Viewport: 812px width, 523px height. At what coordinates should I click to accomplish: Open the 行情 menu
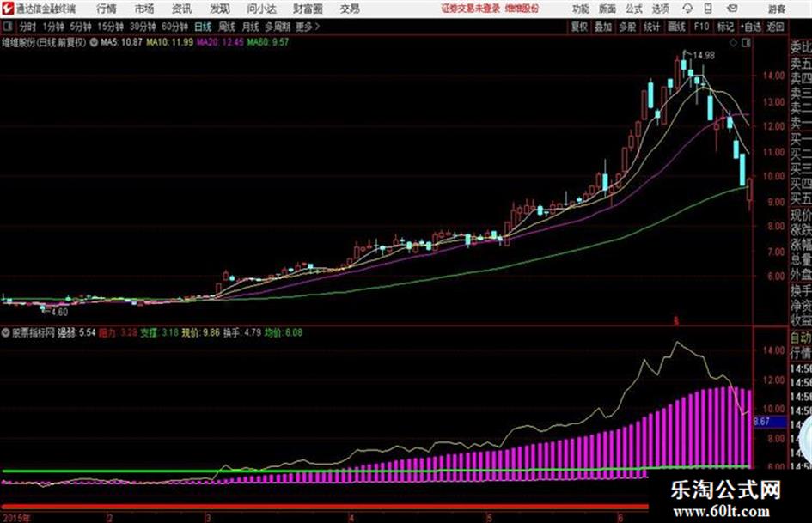(x=107, y=9)
